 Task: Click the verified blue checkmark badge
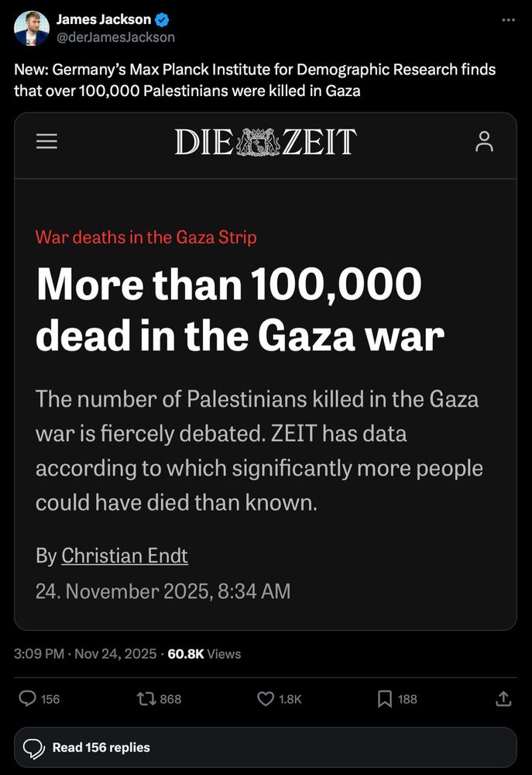coord(160,19)
